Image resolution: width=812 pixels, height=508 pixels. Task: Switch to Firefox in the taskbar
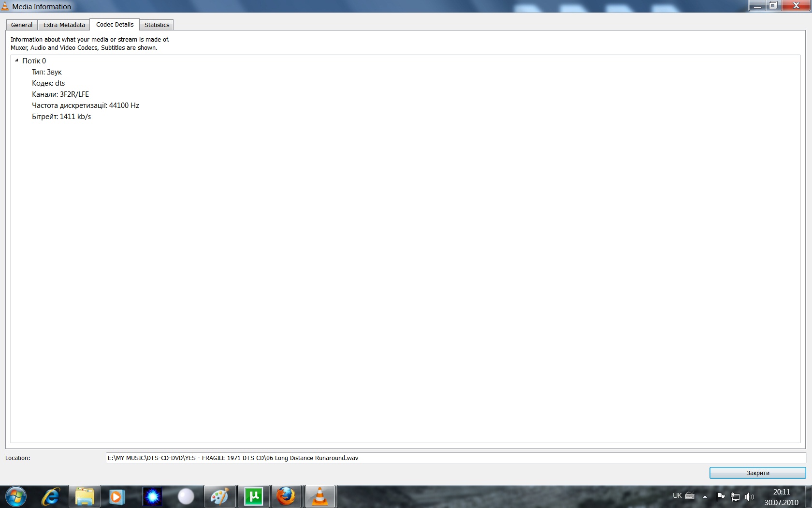pyautogui.click(x=286, y=496)
